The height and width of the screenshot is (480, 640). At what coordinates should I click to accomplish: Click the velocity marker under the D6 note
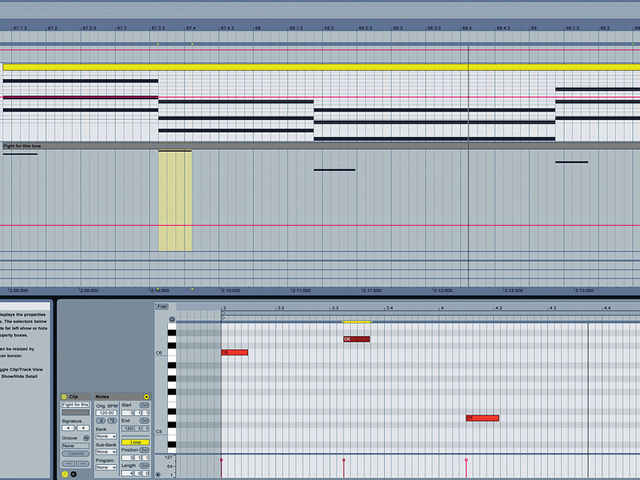click(344, 460)
